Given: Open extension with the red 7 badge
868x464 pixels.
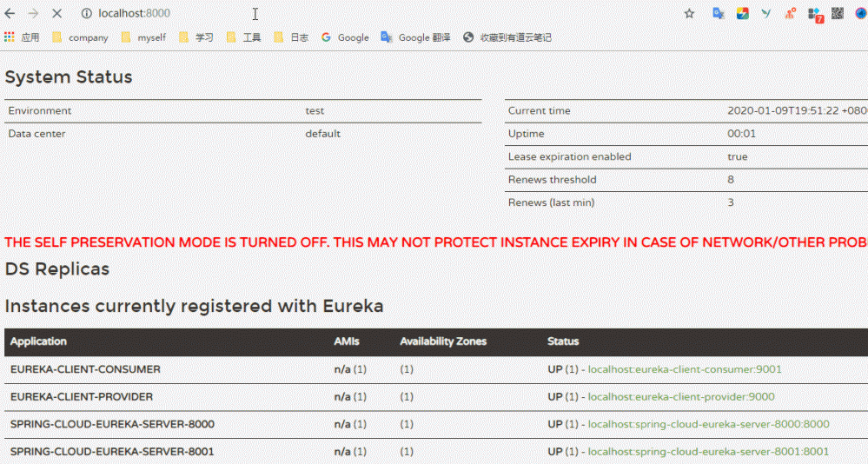Looking at the screenshot, I should [x=815, y=15].
